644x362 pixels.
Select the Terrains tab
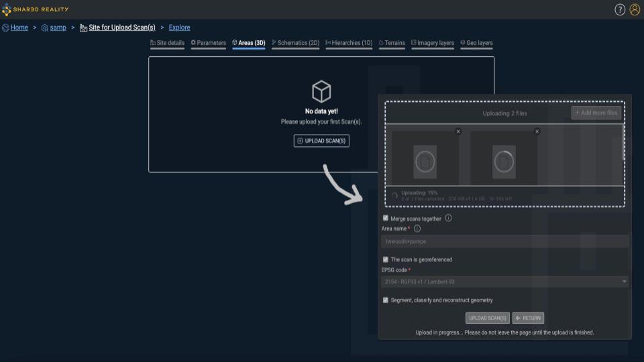[x=392, y=43]
